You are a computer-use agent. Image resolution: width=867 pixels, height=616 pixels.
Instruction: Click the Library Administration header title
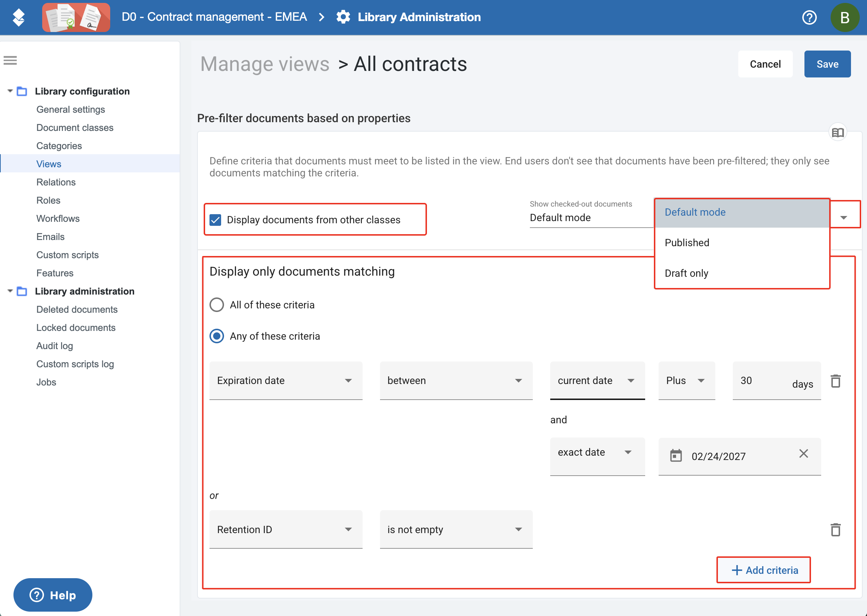[419, 17]
